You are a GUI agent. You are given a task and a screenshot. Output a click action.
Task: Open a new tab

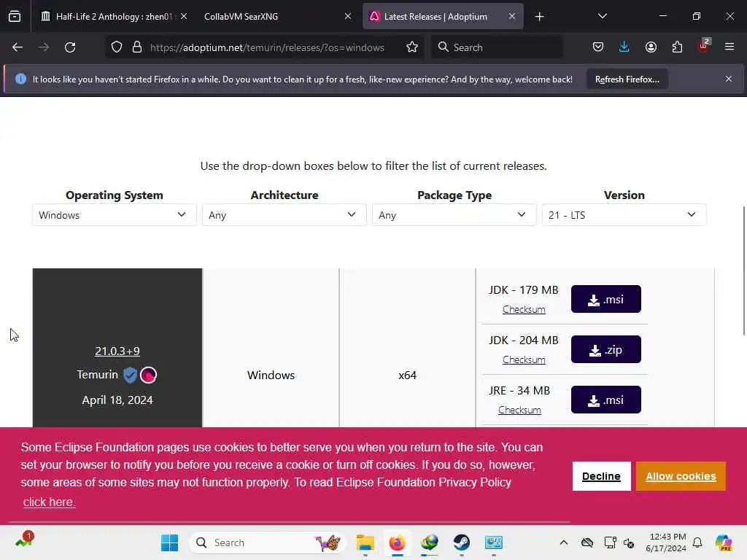pos(539,17)
